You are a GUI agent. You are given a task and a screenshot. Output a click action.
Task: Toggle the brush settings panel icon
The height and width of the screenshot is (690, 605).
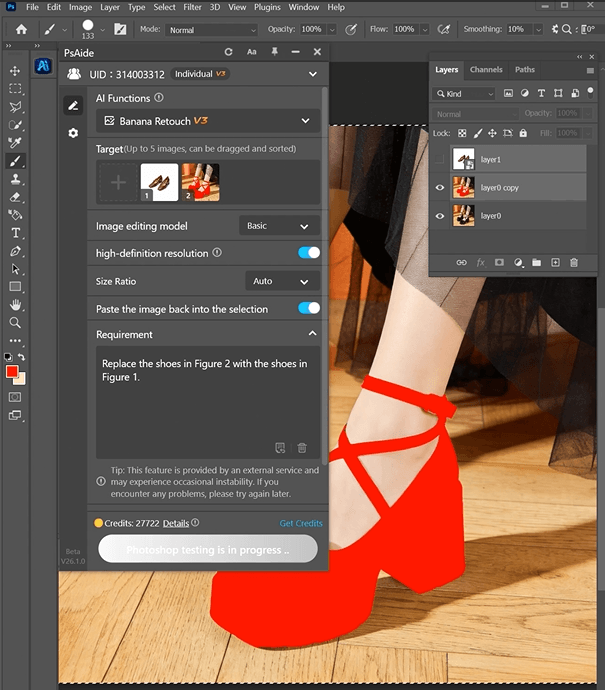pyautogui.click(x=120, y=29)
